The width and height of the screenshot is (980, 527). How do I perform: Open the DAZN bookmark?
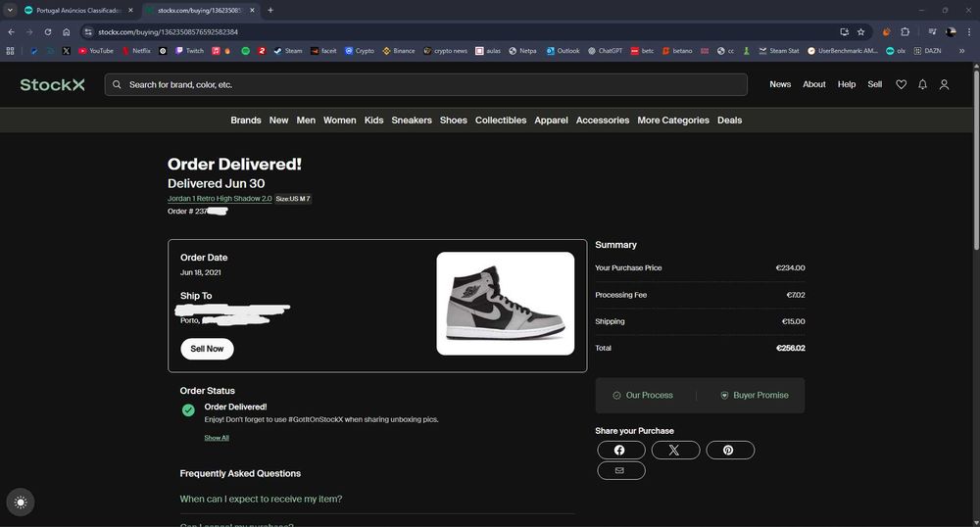click(x=927, y=51)
